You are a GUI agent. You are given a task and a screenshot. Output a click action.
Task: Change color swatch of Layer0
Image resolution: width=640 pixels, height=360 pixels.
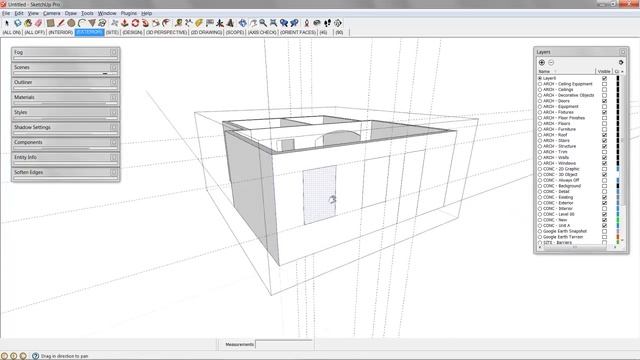click(618, 78)
